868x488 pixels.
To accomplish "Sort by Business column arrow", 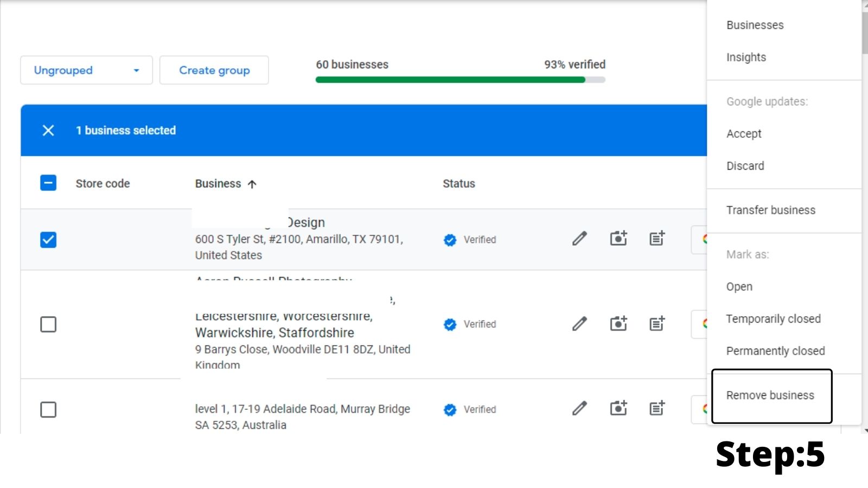I will tap(252, 184).
